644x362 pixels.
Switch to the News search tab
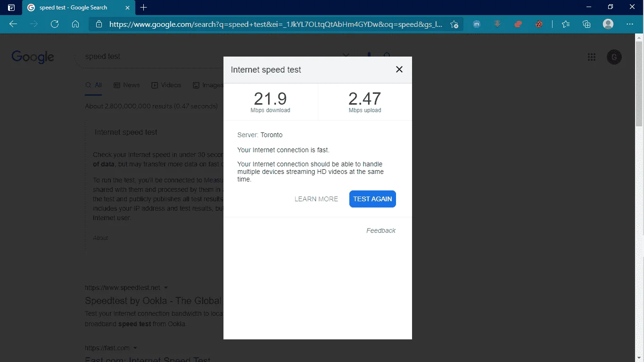coord(126,85)
